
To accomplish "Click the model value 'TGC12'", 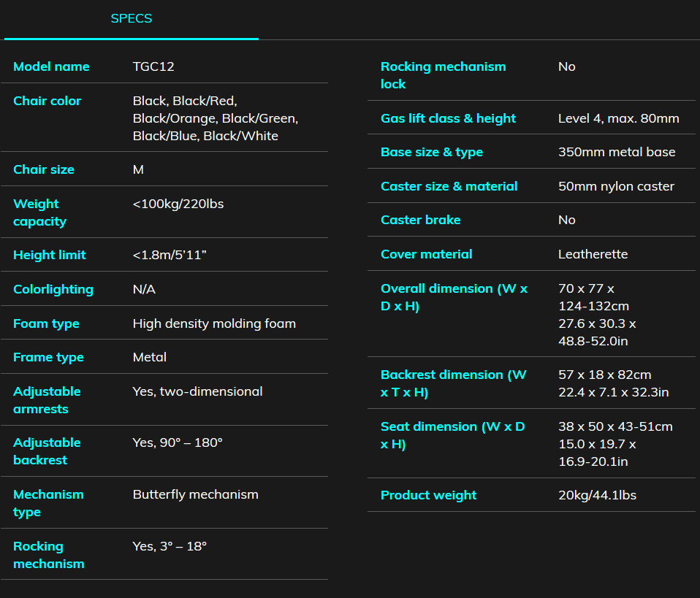I will click(x=153, y=66).
